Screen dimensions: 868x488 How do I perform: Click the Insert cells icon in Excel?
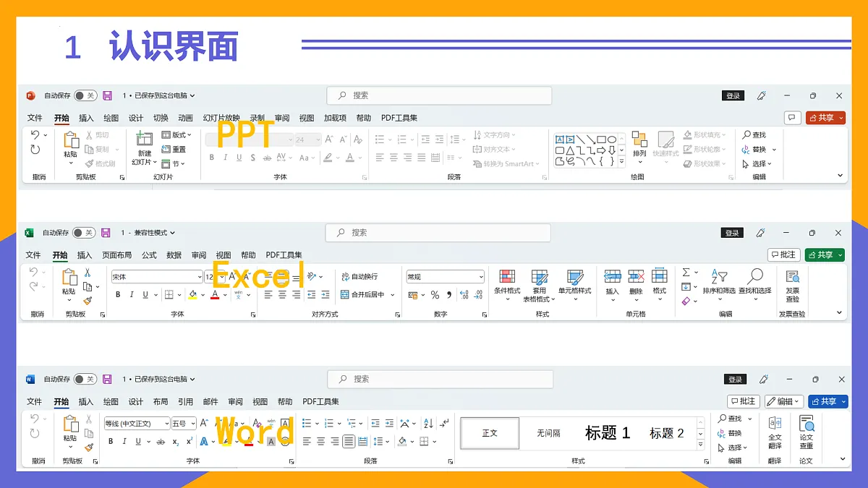(x=613, y=276)
